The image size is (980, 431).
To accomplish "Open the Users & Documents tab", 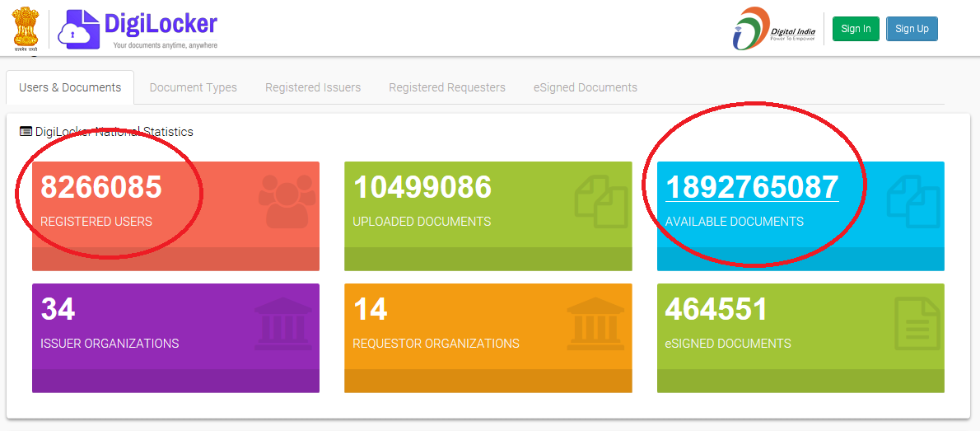I will click(70, 87).
